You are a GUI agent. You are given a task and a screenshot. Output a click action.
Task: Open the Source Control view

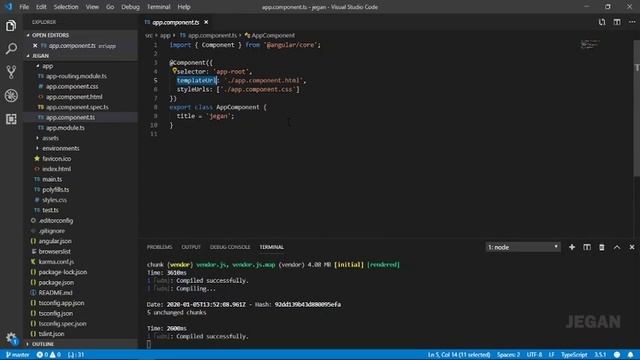11,72
